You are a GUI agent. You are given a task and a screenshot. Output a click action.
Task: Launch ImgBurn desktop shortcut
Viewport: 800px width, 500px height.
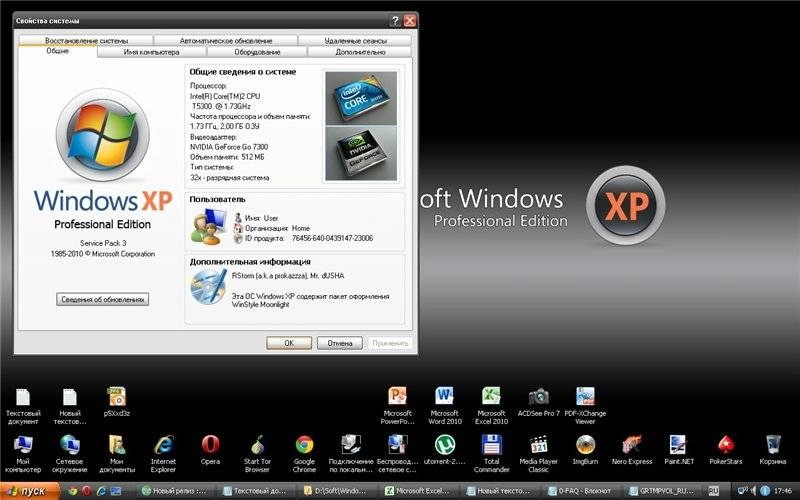click(x=585, y=449)
